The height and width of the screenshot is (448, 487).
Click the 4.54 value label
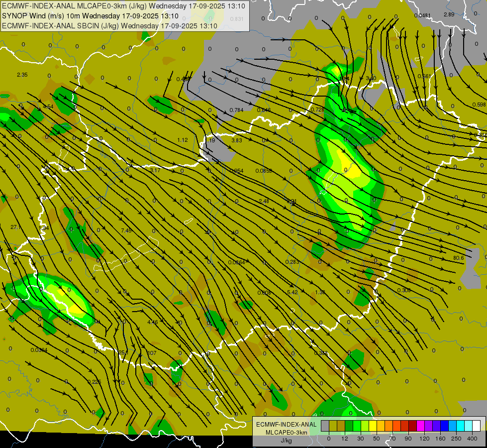[x=48, y=107]
